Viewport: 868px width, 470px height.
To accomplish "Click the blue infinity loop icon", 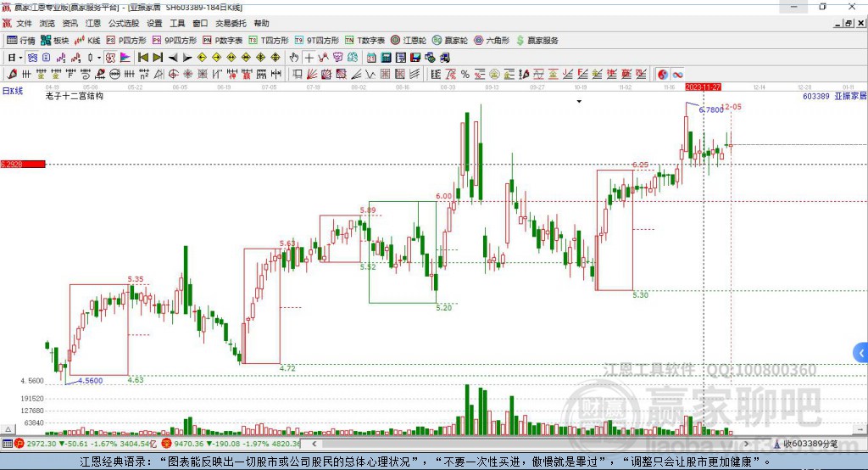I will (x=677, y=75).
